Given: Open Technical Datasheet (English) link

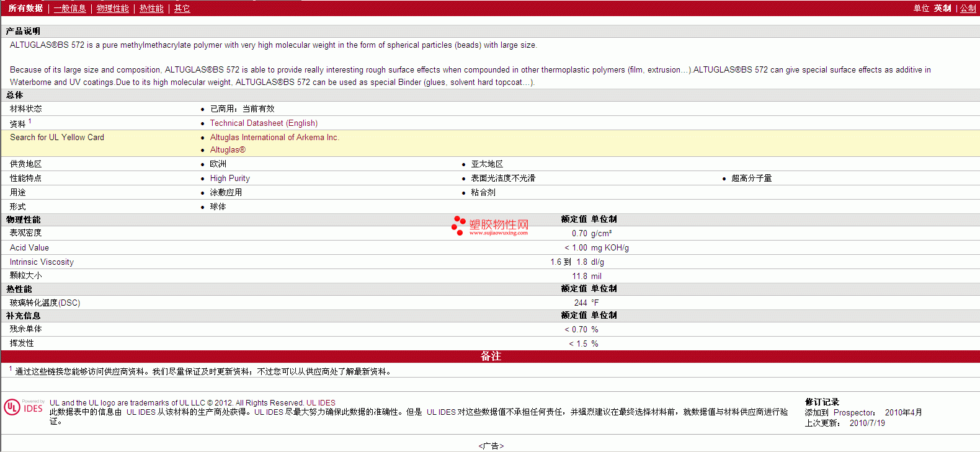Looking at the screenshot, I should coord(264,123).
